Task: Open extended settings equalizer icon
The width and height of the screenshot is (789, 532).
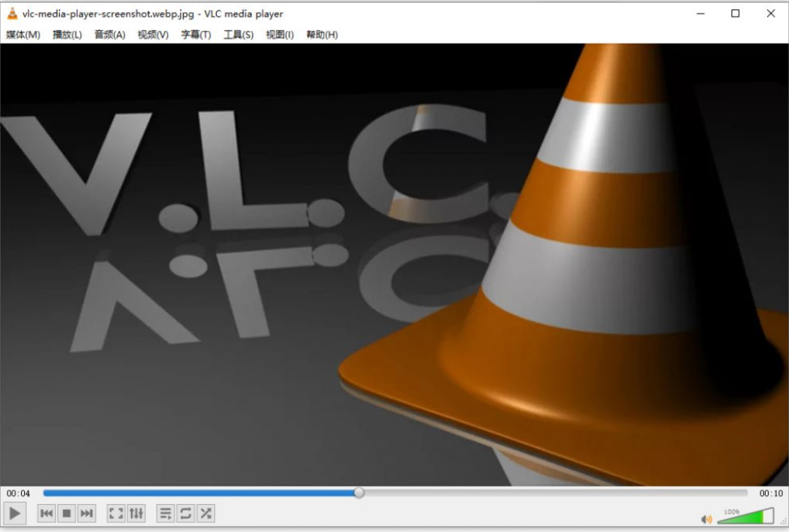Action: coord(136,513)
